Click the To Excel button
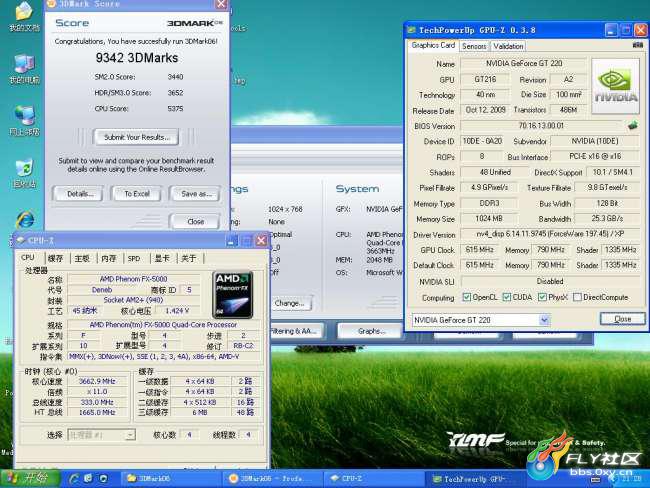 coord(136,194)
